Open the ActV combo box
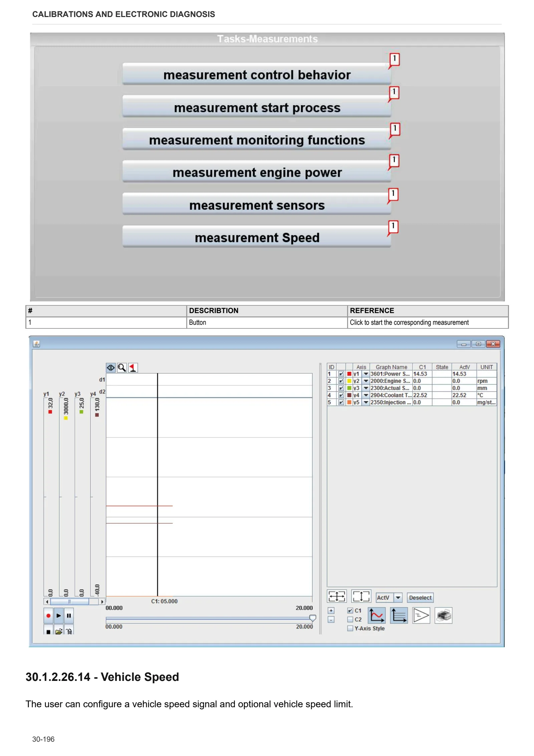The width and height of the screenshot is (534, 756). pos(389,598)
